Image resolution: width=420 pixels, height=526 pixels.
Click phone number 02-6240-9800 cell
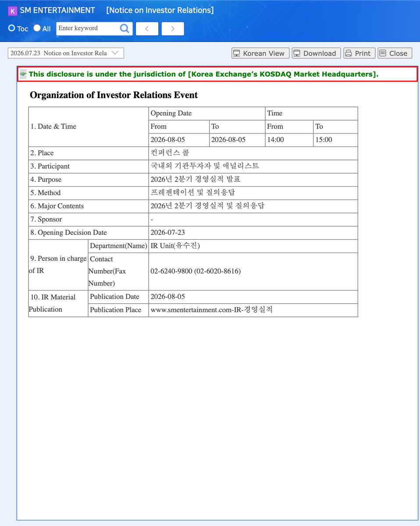tap(253, 271)
